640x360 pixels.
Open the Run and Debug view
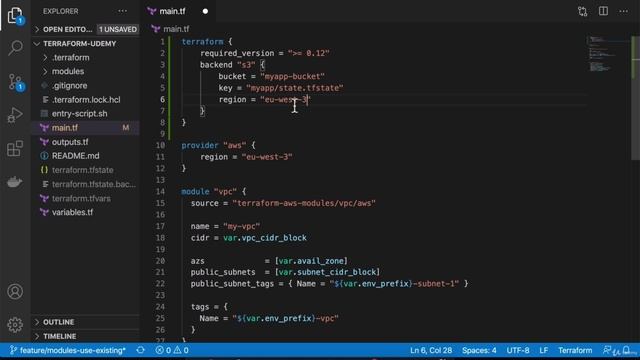[15, 115]
